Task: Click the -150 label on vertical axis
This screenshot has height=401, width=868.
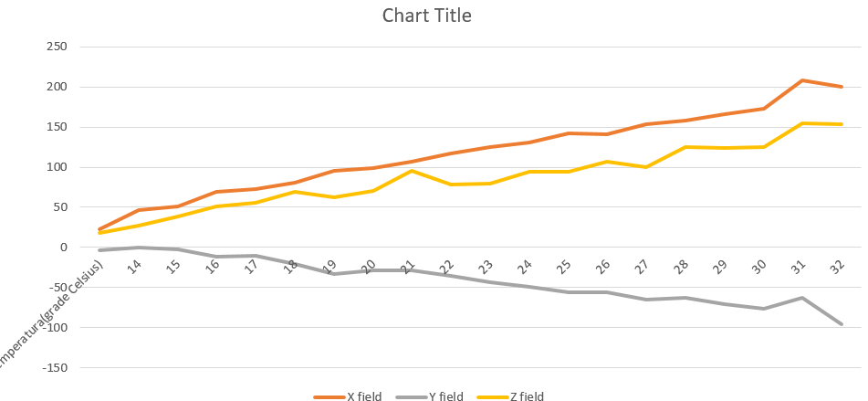Action: (53, 367)
